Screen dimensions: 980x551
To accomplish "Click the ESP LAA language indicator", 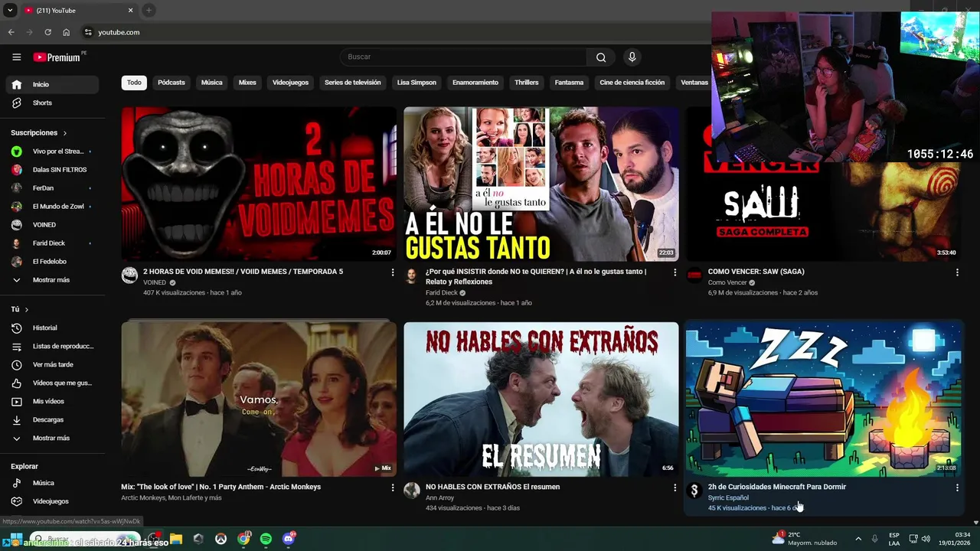I will point(894,539).
